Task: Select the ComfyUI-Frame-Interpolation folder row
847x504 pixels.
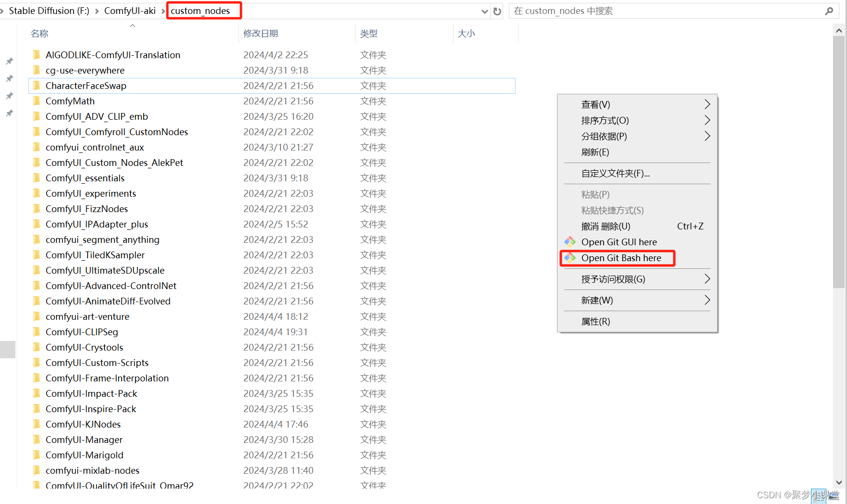Action: click(x=272, y=378)
